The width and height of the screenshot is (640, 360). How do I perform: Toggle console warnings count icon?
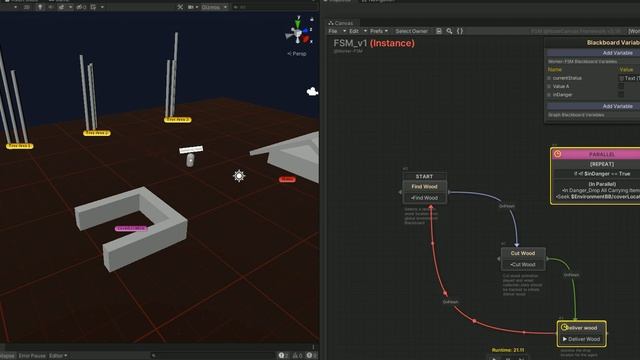(x=298, y=356)
